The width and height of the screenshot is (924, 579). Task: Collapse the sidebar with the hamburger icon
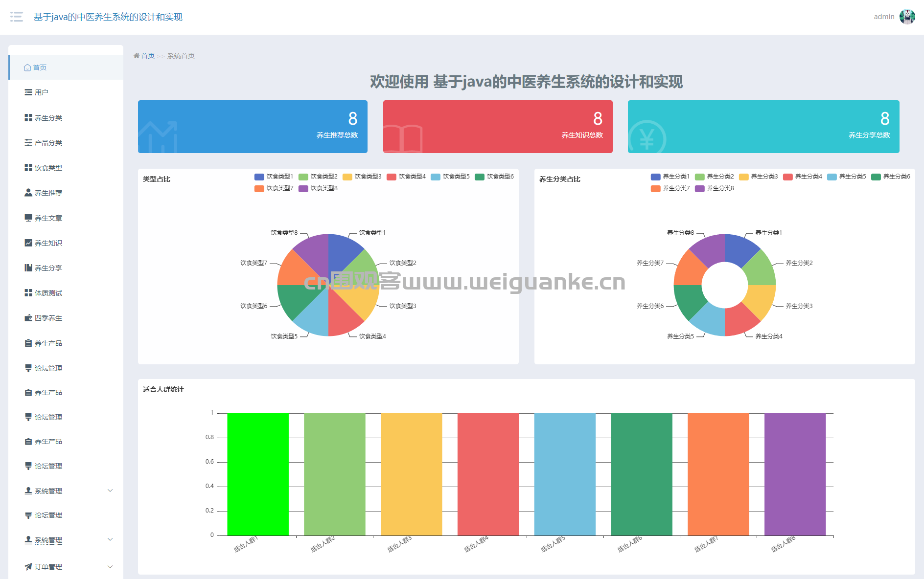(x=17, y=17)
